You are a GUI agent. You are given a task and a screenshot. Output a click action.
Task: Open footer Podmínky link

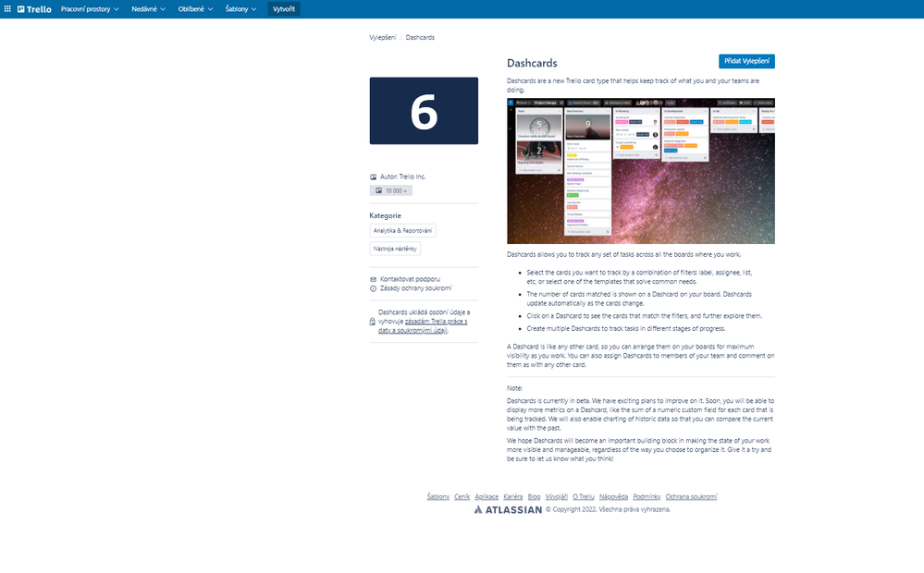point(647,496)
